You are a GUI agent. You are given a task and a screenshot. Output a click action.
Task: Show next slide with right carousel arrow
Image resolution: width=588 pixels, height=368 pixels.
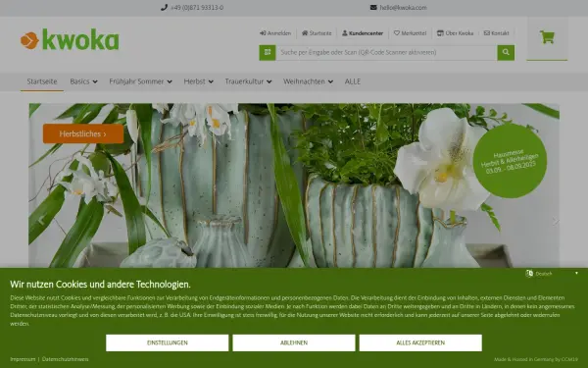[556, 222]
